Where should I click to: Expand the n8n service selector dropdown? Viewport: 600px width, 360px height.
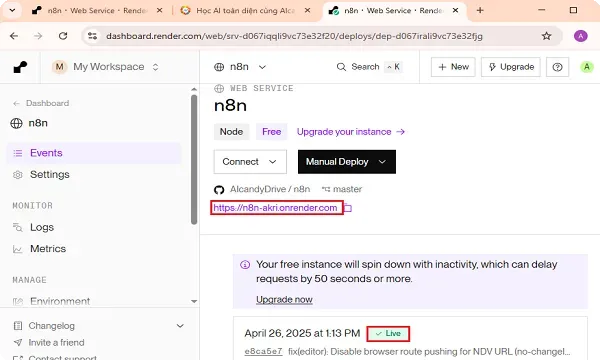click(x=262, y=67)
